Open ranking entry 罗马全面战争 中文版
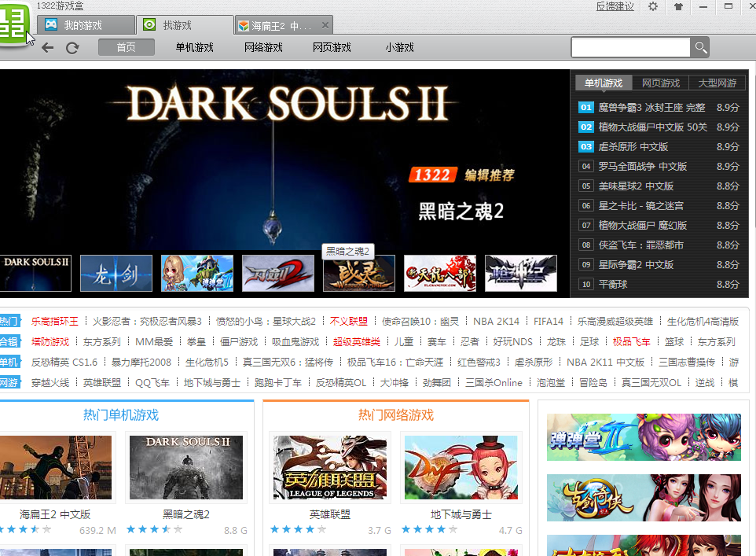Image resolution: width=756 pixels, height=556 pixels. 659,167
